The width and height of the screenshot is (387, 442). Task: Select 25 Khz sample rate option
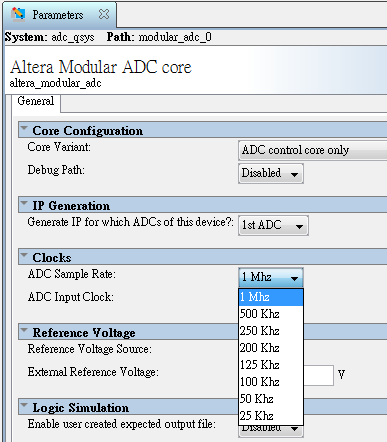(271, 416)
